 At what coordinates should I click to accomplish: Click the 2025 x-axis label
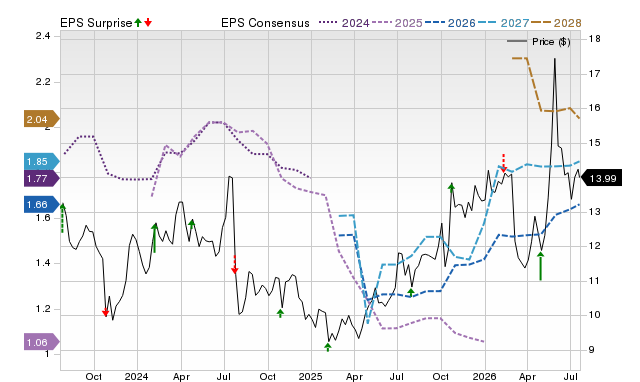311,376
